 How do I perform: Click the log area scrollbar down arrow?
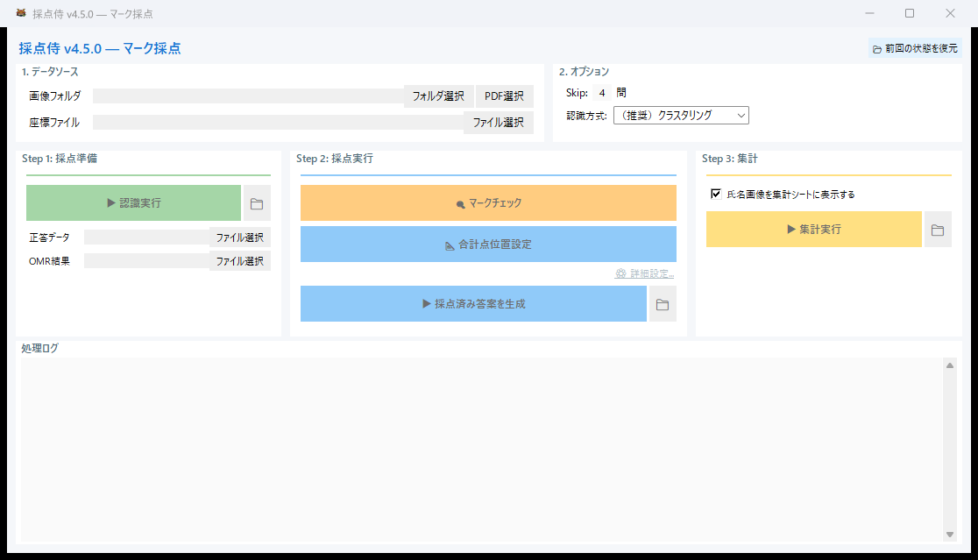(x=949, y=535)
